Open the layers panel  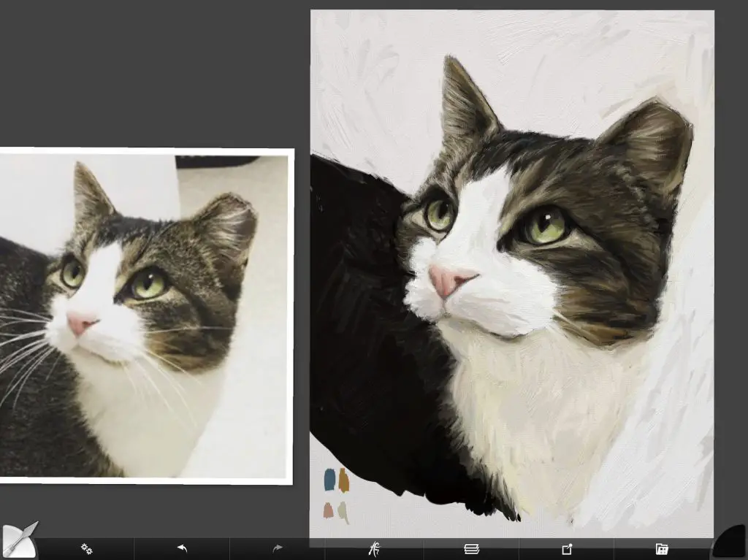tap(471, 549)
